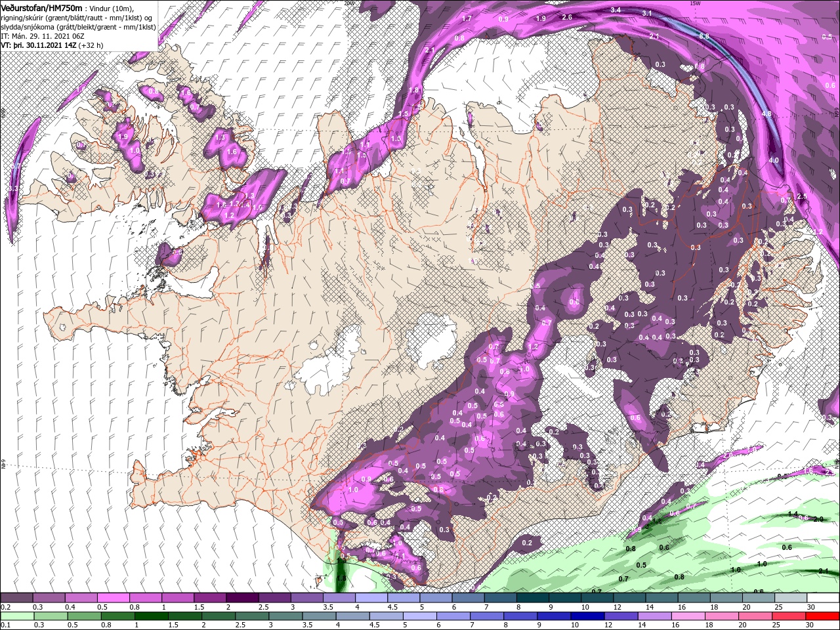The image size is (840, 630).
Task: Click the bright red last swatch, lower row
Action: [x=823, y=616]
